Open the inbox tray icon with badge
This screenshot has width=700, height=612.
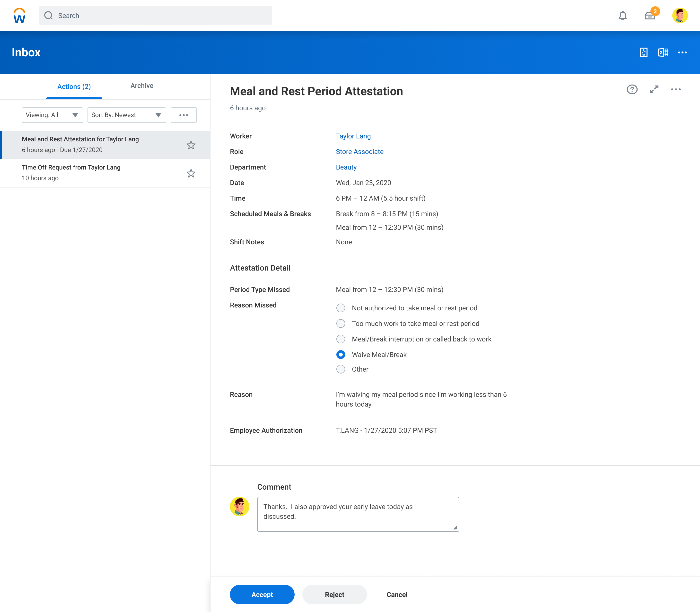pos(650,15)
